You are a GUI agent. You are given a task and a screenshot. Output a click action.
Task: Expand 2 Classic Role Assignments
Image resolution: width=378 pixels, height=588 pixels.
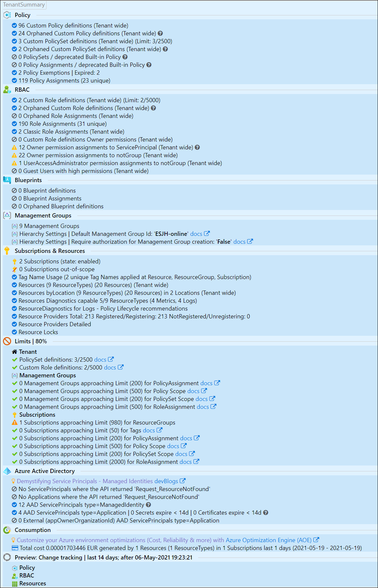click(71, 132)
